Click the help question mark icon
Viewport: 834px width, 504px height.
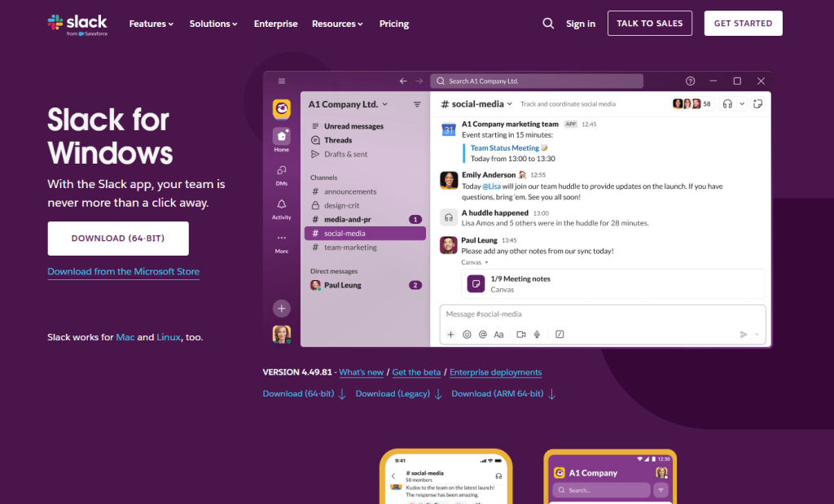[x=691, y=81]
